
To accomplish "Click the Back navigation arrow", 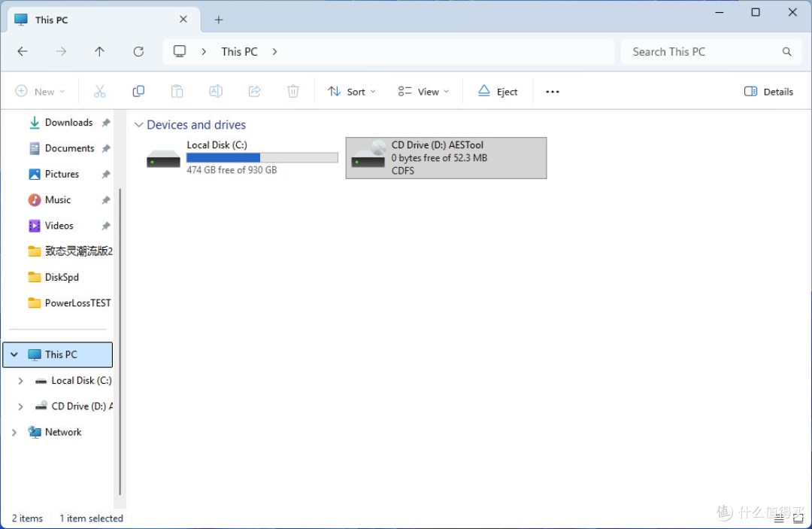I will [23, 51].
